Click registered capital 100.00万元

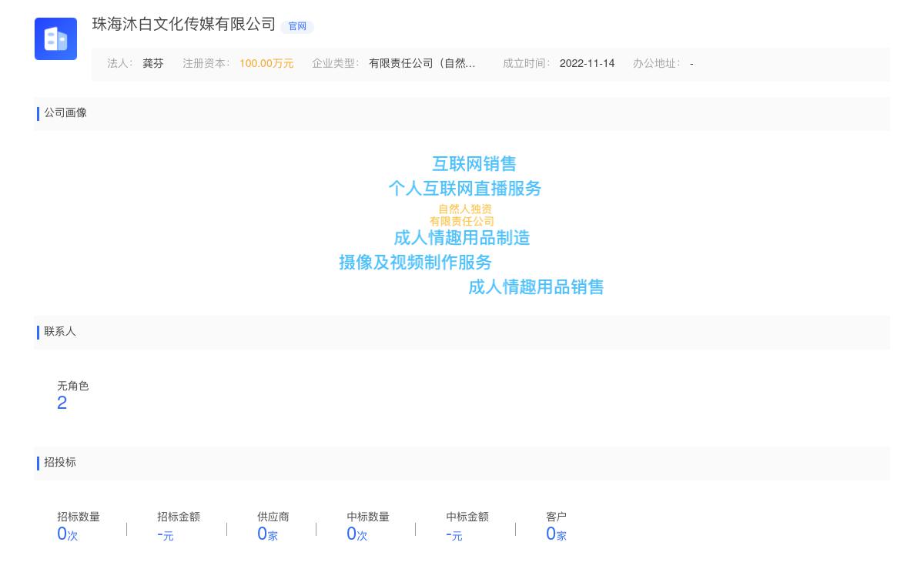(266, 63)
